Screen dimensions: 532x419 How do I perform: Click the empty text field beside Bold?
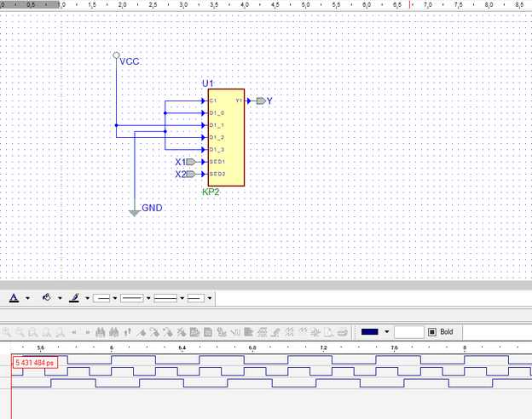pos(408,331)
